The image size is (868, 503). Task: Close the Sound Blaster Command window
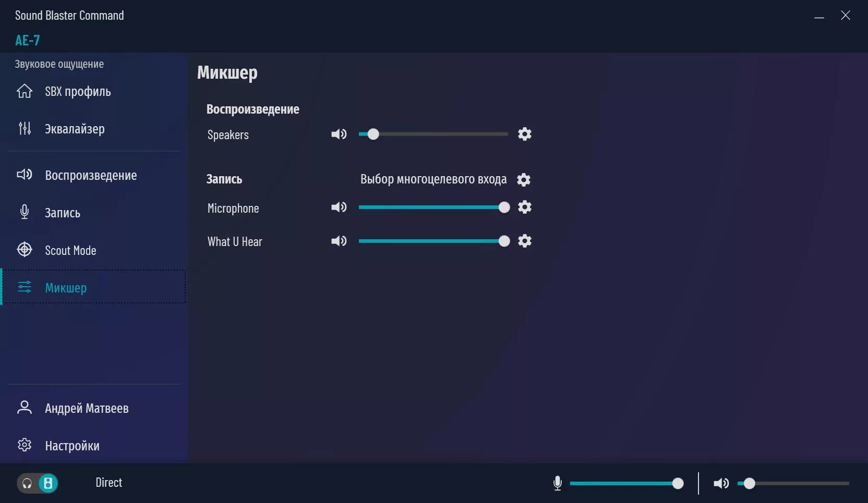846,16
